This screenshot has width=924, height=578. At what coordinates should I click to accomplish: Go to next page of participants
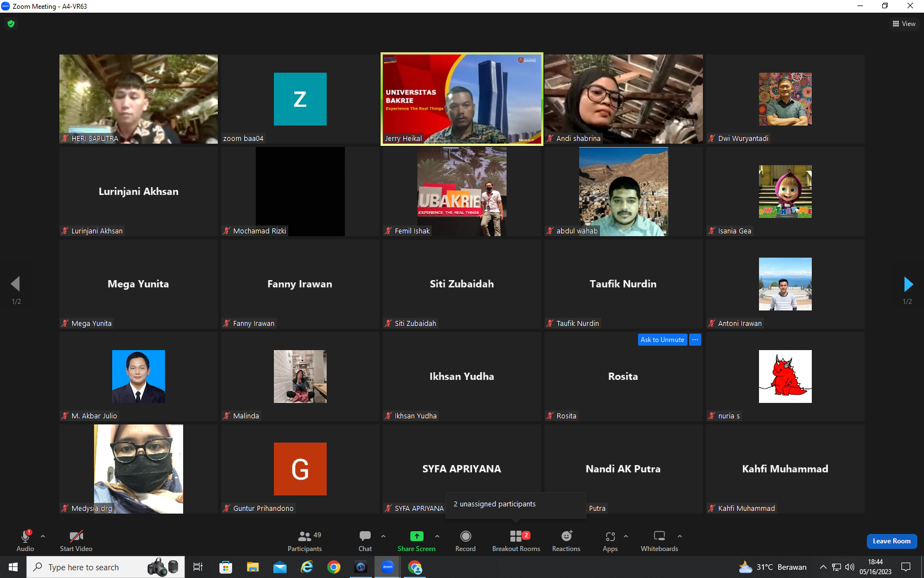(908, 284)
